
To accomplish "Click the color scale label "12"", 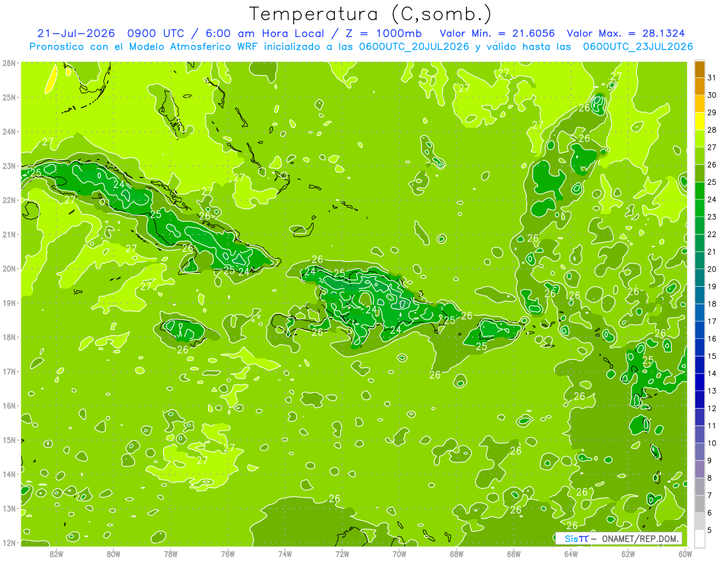I will (712, 408).
